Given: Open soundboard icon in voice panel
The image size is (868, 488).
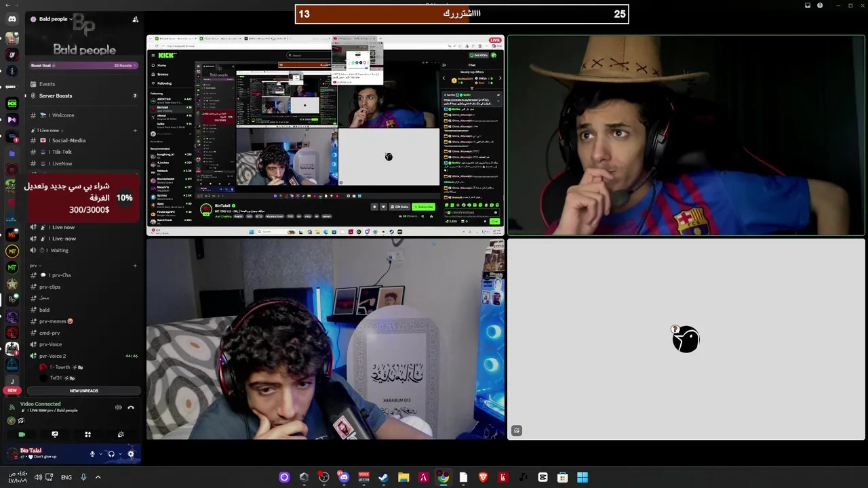Looking at the screenshot, I should tap(121, 434).
